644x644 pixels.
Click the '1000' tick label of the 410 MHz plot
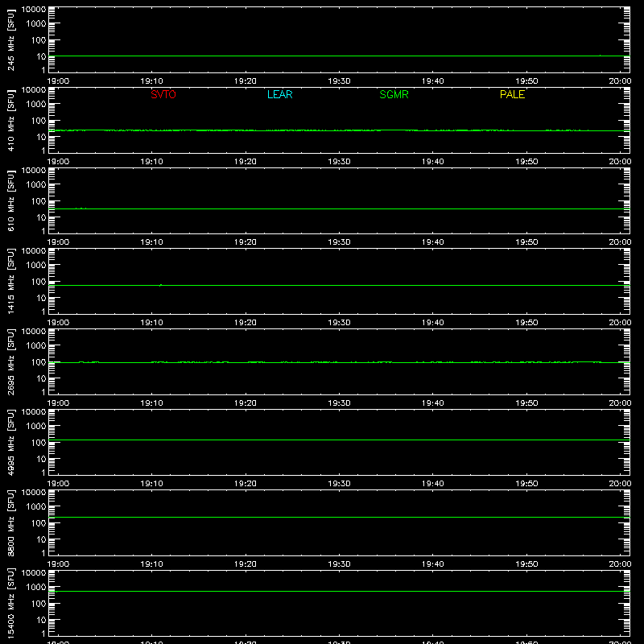click(36, 105)
